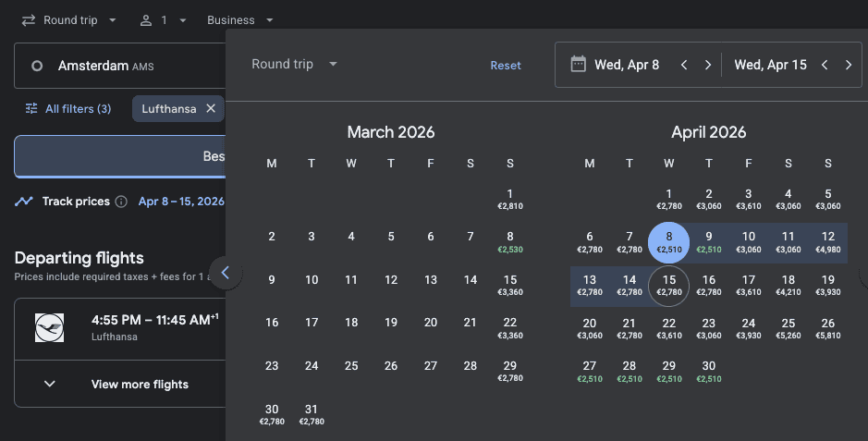
Task: Open top-left Round trip type selector
Action: click(69, 19)
